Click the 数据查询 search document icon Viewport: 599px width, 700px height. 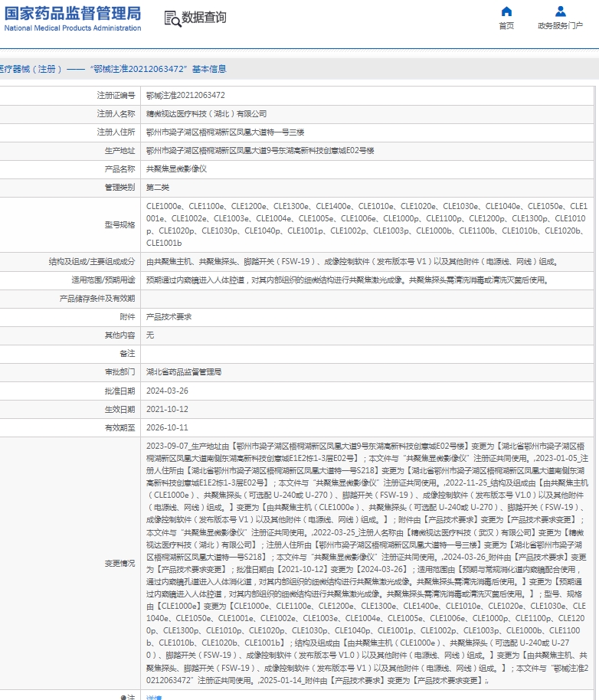coord(173,18)
